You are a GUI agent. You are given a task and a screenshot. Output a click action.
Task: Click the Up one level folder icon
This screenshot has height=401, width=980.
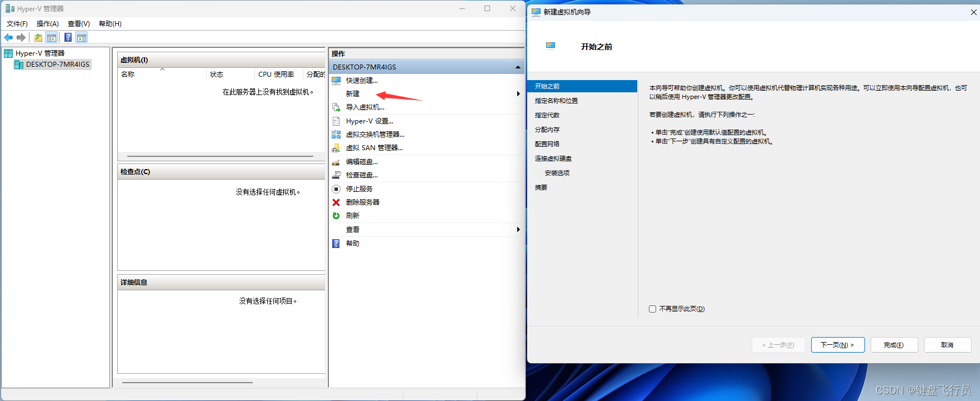[x=38, y=38]
